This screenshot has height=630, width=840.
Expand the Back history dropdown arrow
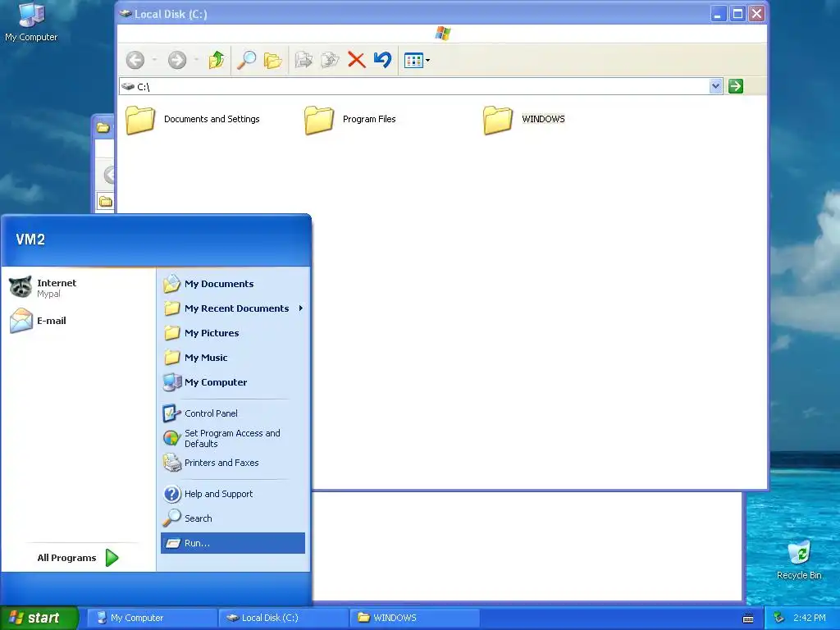(x=154, y=60)
